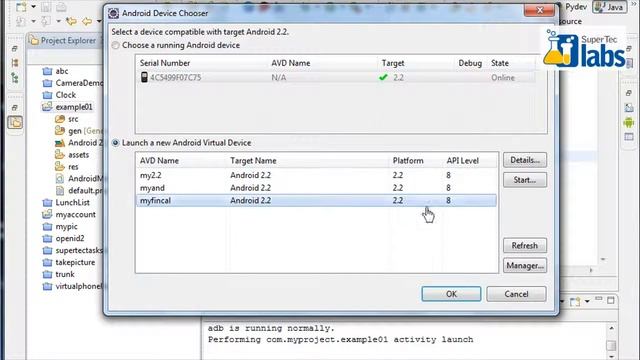Select the takepicture project
This screenshot has height=360, width=640.
tap(69, 262)
